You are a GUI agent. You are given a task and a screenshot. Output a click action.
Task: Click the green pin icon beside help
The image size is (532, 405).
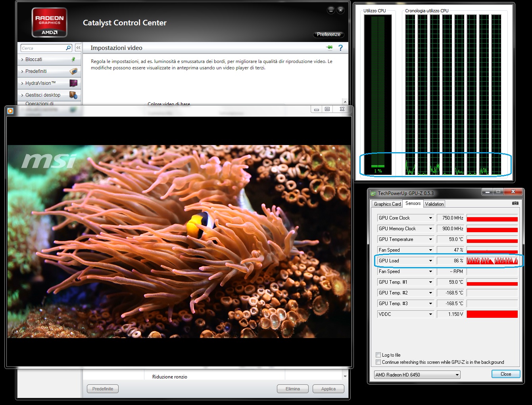click(x=329, y=48)
